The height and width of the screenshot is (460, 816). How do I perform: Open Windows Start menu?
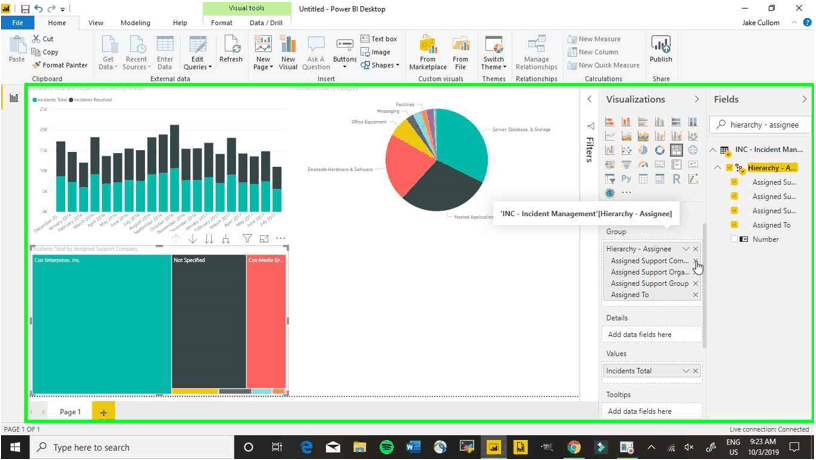[x=15, y=447]
